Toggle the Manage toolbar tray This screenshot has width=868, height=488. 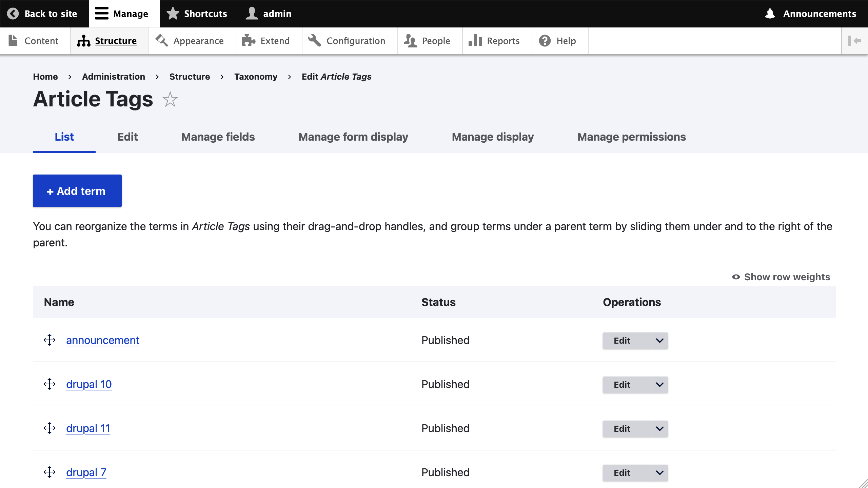click(x=122, y=14)
